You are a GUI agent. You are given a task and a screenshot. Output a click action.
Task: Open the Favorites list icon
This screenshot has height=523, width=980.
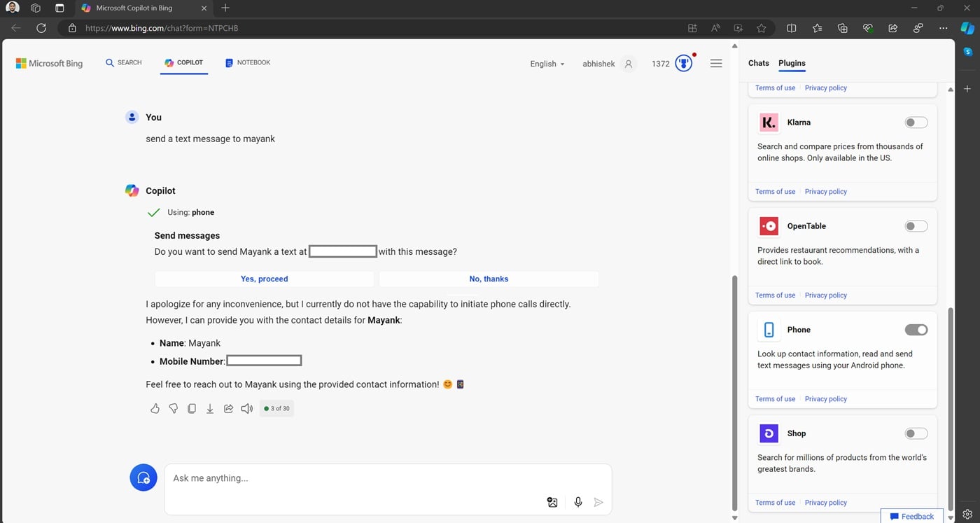coord(818,28)
